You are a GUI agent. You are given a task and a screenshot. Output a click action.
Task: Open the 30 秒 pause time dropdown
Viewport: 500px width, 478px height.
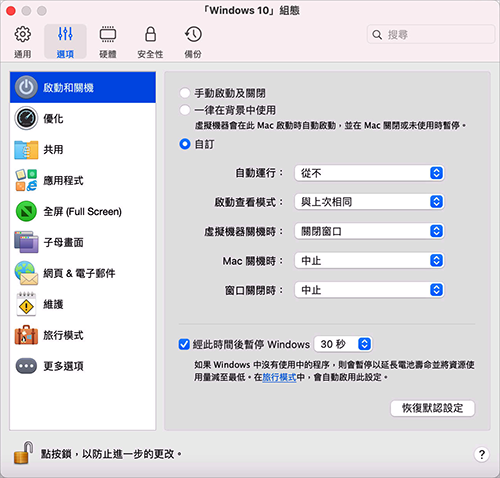coord(343,344)
